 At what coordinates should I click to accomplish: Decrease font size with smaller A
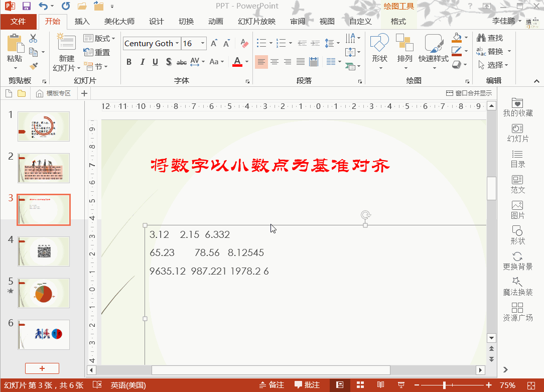point(226,43)
